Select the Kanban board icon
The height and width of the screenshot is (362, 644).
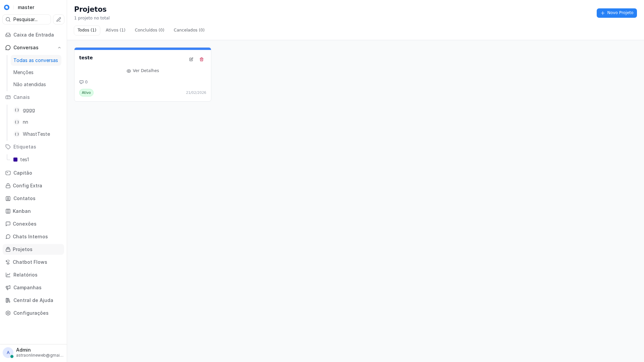click(x=8, y=211)
